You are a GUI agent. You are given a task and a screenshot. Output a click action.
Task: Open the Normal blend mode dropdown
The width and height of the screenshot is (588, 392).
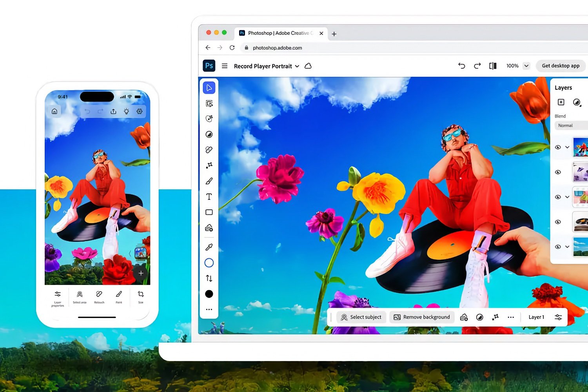pyautogui.click(x=572, y=125)
